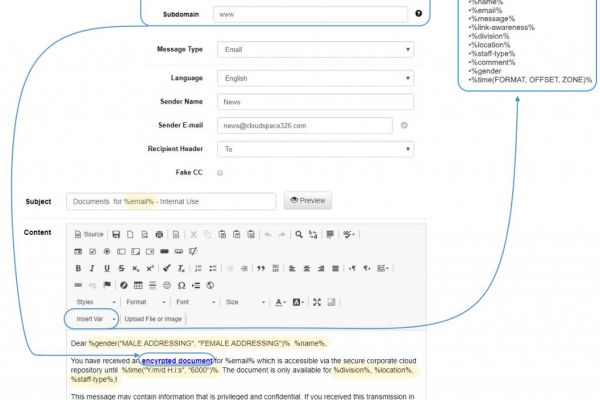Enable the Fake CC checkbox
This screenshot has height=400, width=600.
(220, 173)
